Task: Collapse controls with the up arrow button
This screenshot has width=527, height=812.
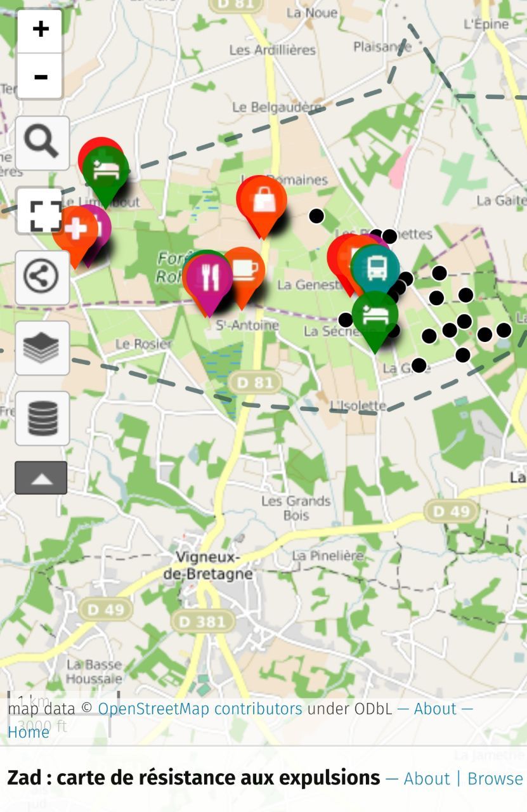Action: tap(41, 478)
